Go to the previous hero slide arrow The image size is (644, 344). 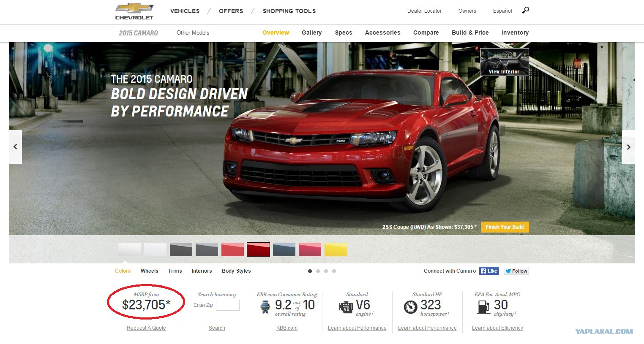click(16, 147)
